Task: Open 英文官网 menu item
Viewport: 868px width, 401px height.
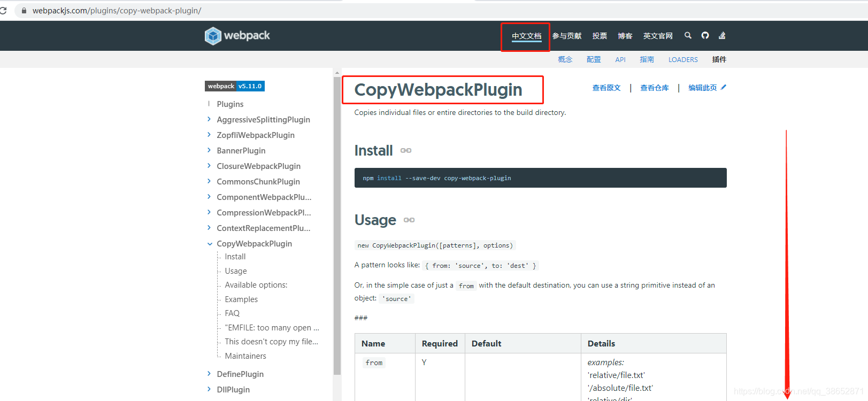Action: tap(658, 36)
